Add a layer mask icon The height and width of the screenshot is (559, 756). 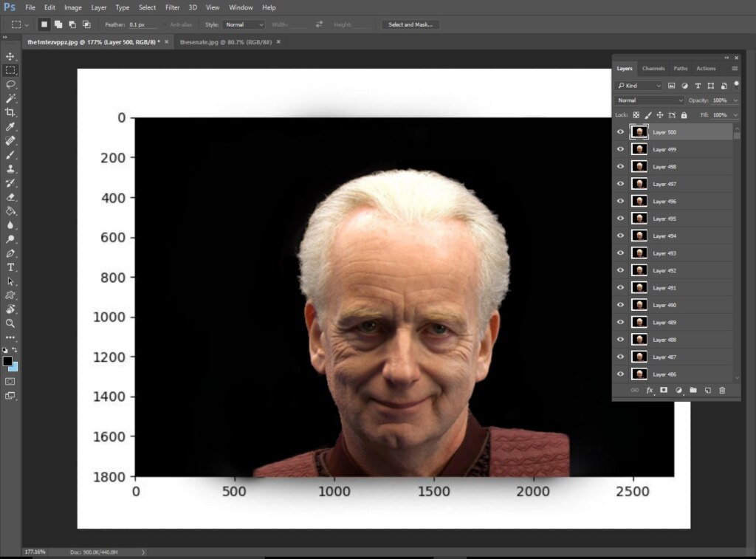click(x=664, y=390)
